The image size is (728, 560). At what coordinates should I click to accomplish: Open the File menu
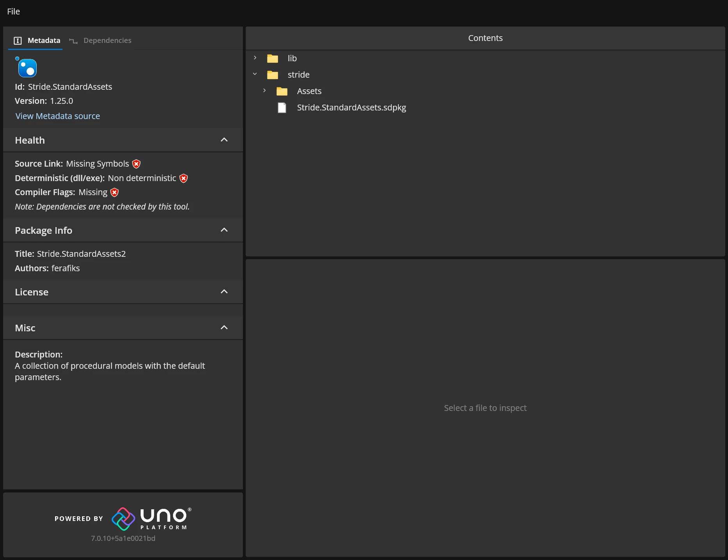pos(13,11)
